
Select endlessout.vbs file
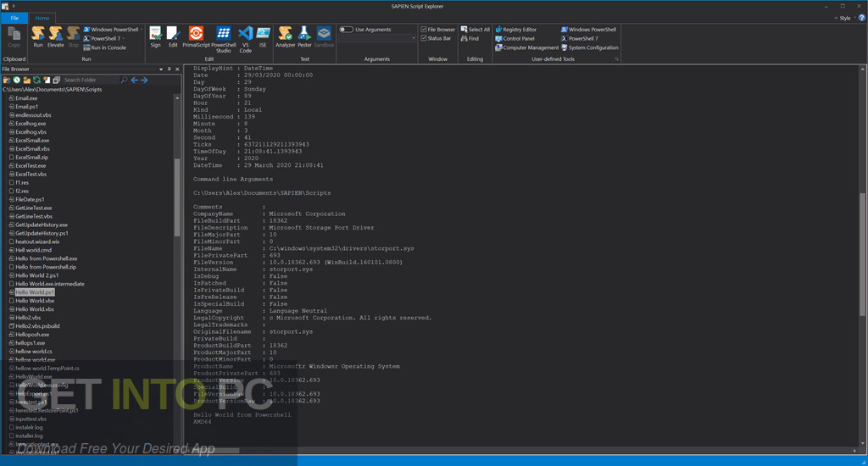tap(33, 115)
